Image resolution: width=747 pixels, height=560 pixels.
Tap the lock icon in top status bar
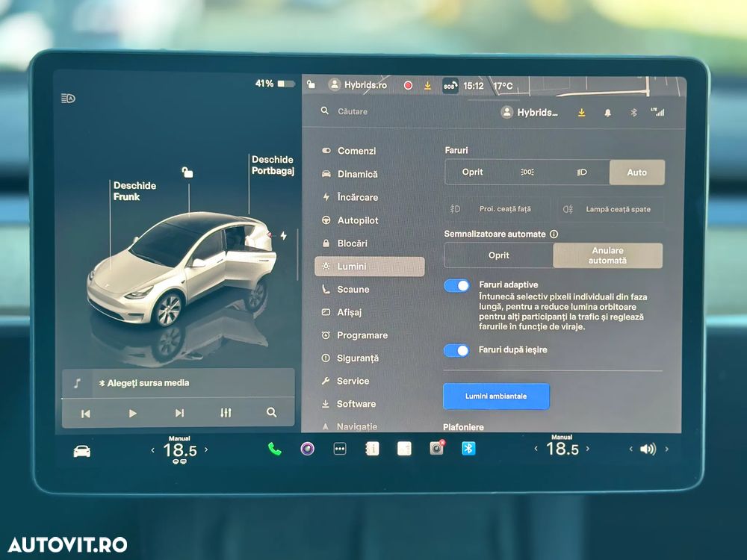(x=311, y=85)
